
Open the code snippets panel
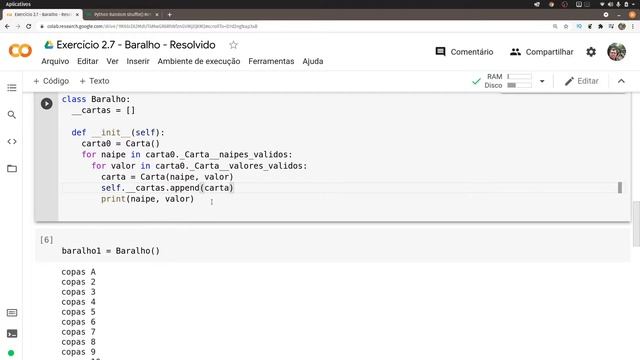coord(12,142)
